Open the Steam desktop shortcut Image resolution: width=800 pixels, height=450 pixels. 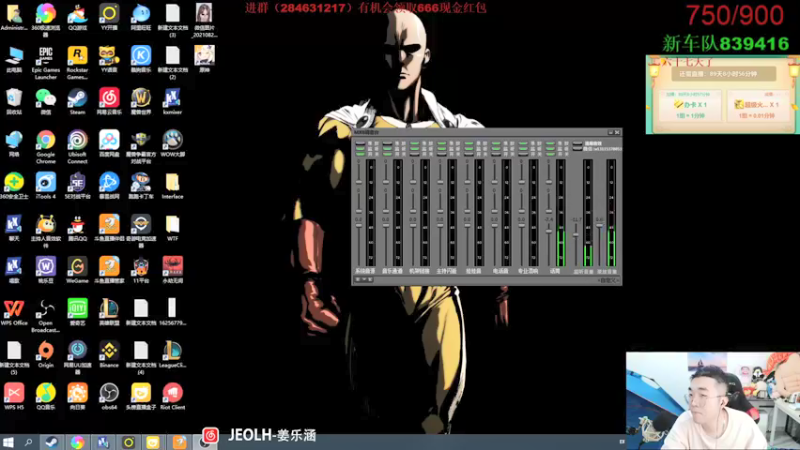click(x=77, y=102)
